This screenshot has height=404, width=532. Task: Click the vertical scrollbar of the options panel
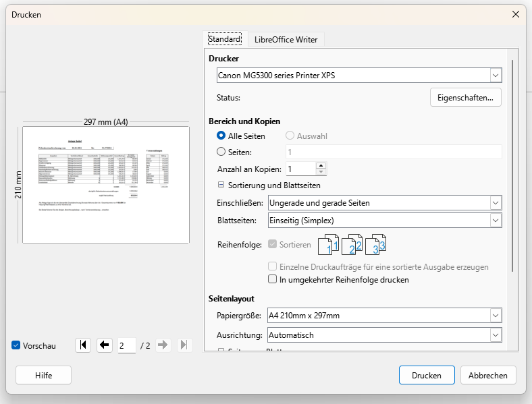pos(512,165)
